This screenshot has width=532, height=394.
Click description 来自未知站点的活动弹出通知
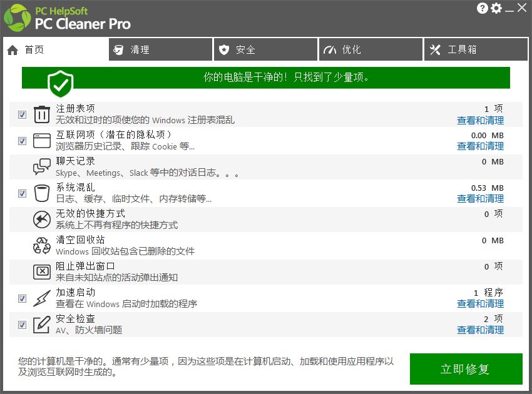point(116,278)
